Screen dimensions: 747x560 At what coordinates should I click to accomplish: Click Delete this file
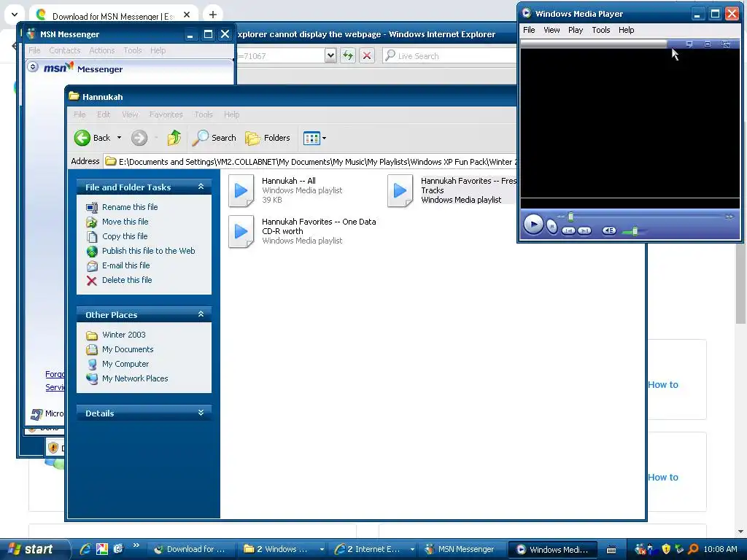click(127, 280)
